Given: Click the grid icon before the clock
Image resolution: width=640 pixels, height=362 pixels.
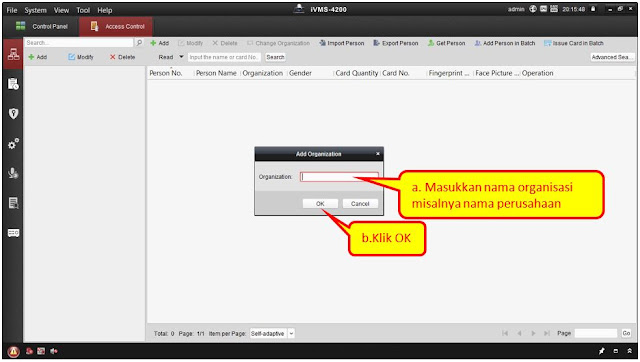Looking at the screenshot, I should (554, 9).
